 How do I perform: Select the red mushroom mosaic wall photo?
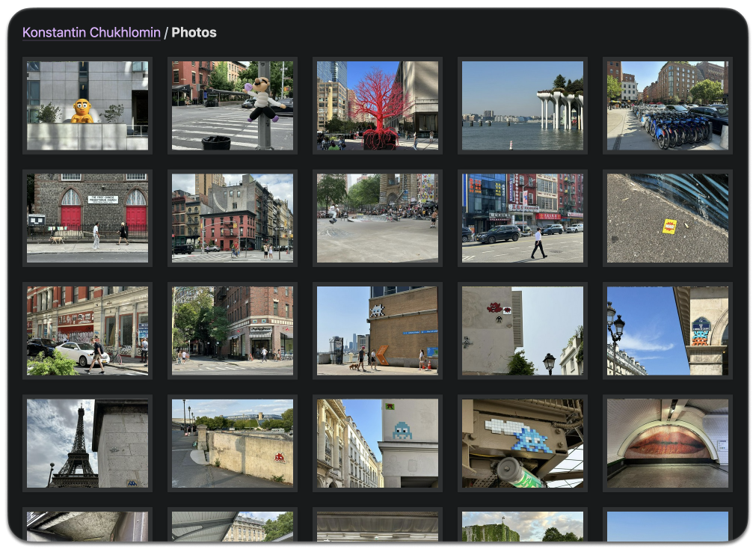coord(523,331)
